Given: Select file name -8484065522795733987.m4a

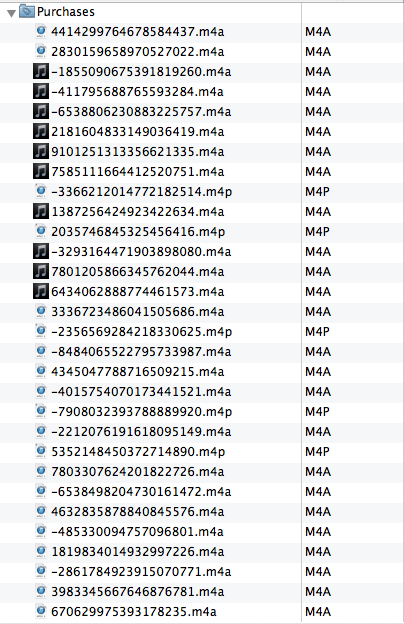Looking at the screenshot, I should click(141, 351).
